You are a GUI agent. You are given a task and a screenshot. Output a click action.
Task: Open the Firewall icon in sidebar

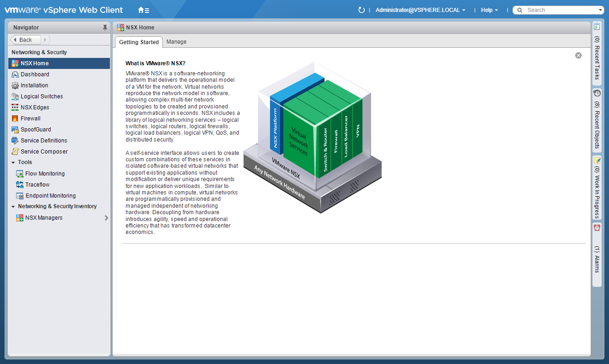click(x=15, y=119)
